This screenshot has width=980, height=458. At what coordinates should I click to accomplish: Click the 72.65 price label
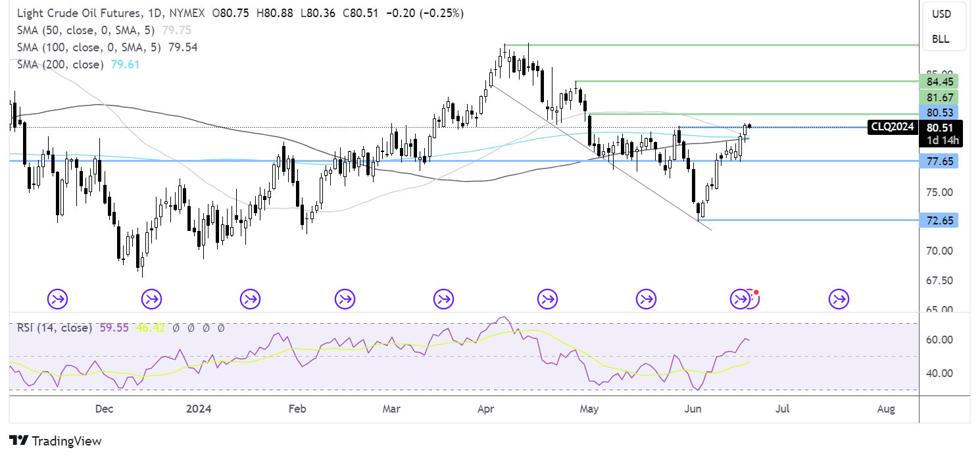coord(940,220)
